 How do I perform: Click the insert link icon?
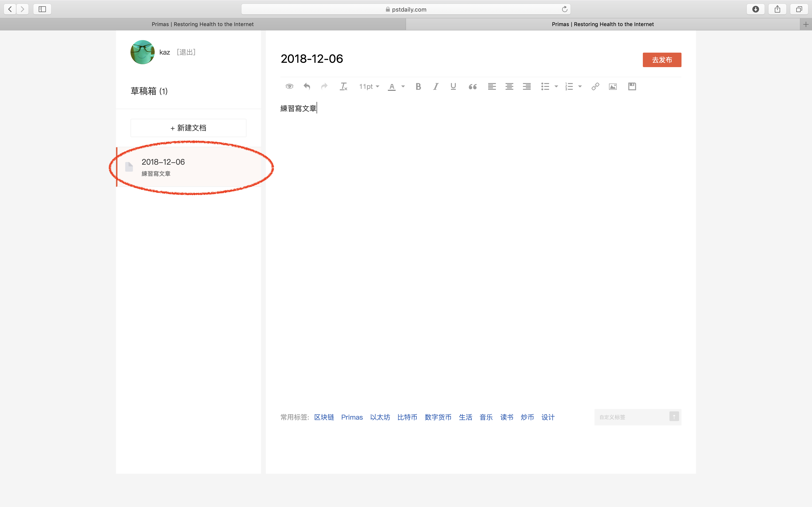pyautogui.click(x=595, y=86)
